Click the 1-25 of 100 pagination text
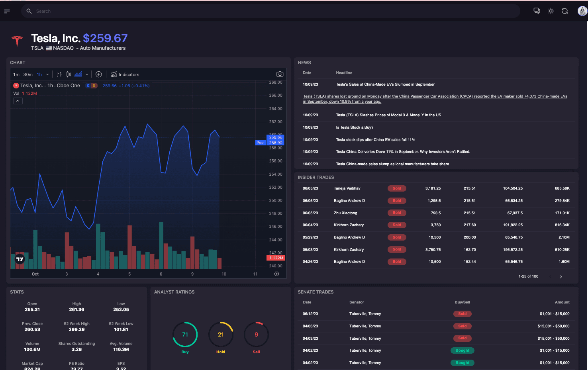This screenshot has width=588, height=370. coord(528,276)
